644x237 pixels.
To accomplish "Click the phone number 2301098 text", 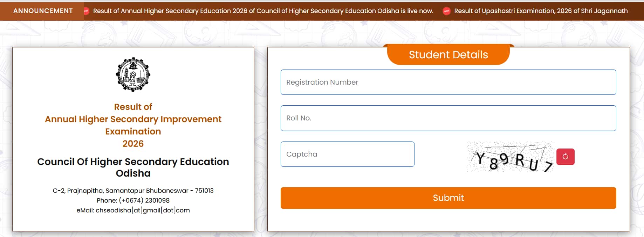I will tap(157, 200).
